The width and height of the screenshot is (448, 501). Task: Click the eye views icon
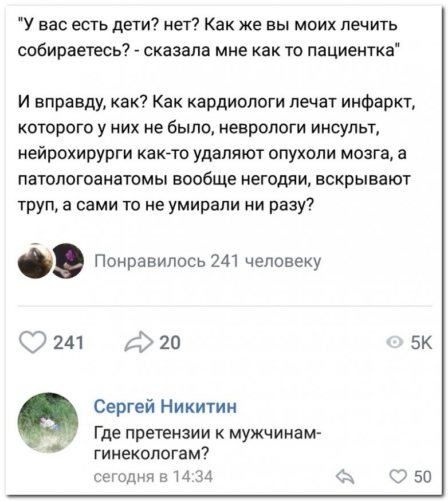394,343
